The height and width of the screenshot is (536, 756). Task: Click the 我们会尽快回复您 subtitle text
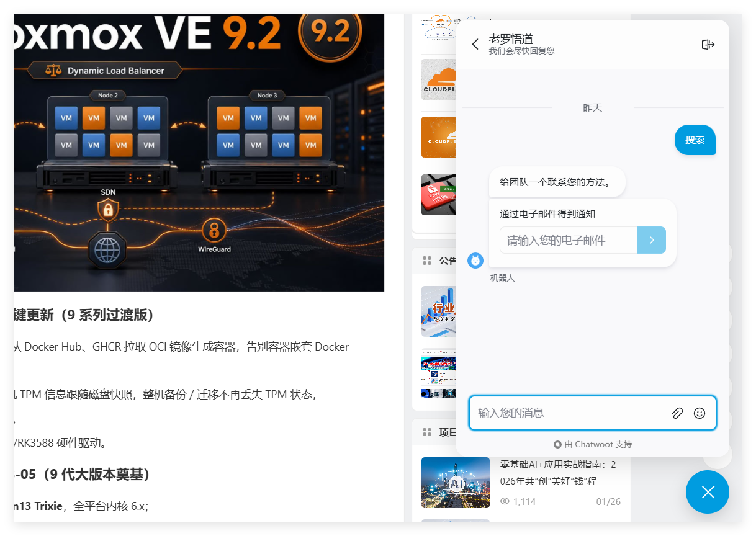pyautogui.click(x=521, y=51)
